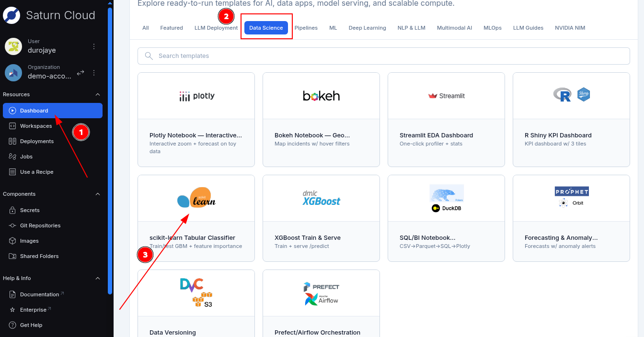Collapse the Components sidebar section
The width and height of the screenshot is (644, 337).
(98, 194)
